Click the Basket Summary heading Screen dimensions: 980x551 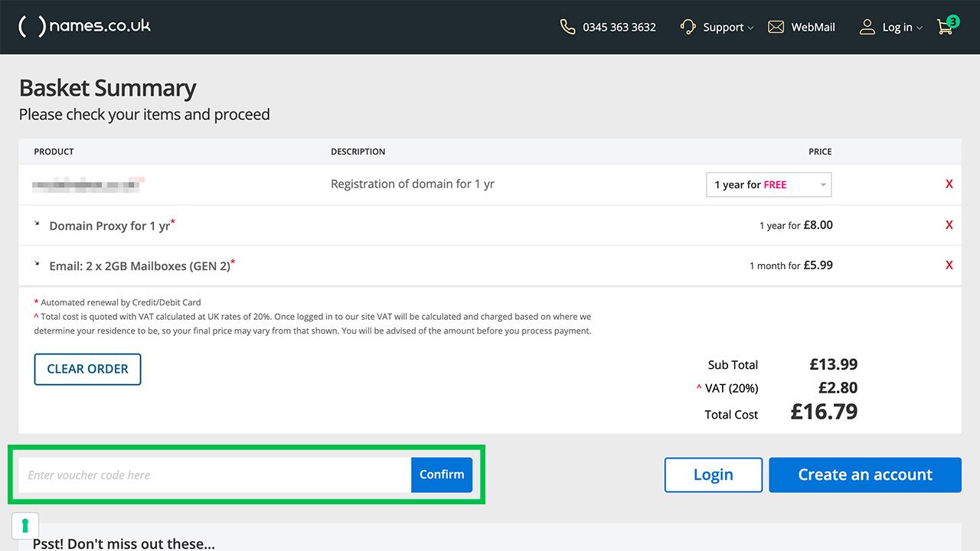[107, 88]
